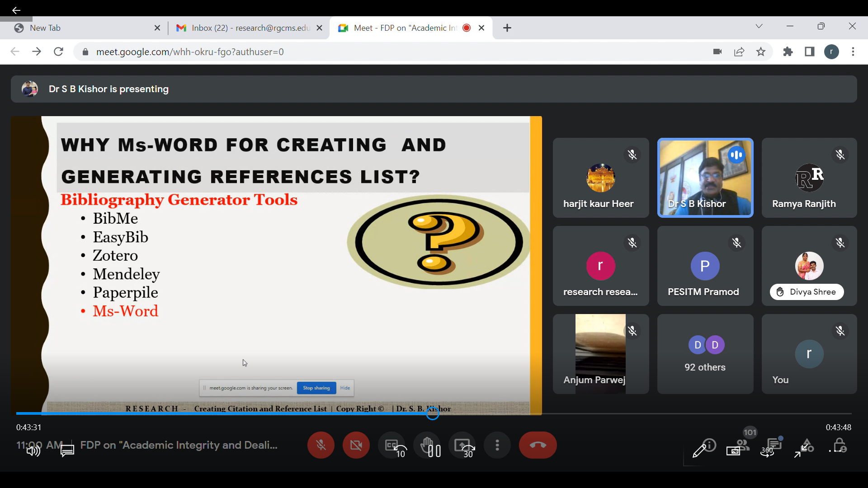Expand the Chrome tab search chevron
Screen dimensions: 868x488
[759, 26]
